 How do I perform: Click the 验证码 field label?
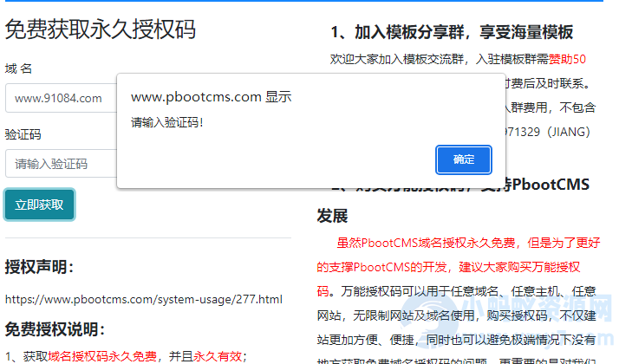coord(23,134)
